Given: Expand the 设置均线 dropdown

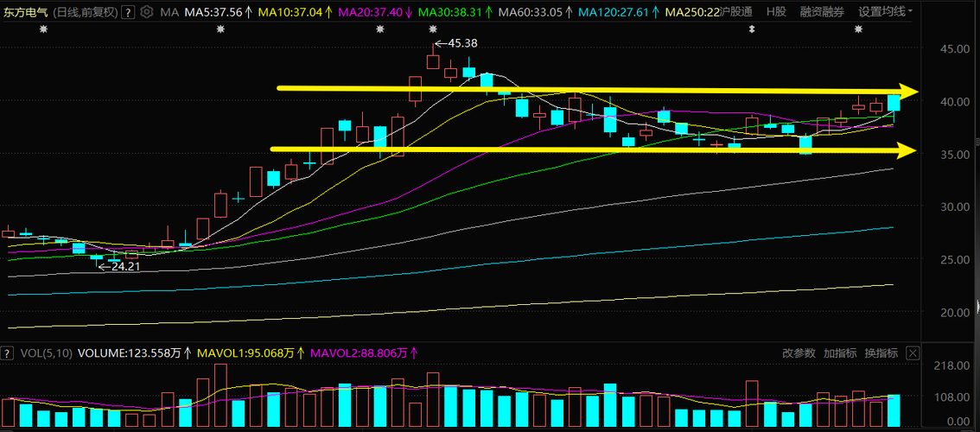Looking at the screenshot, I should click(x=885, y=12).
